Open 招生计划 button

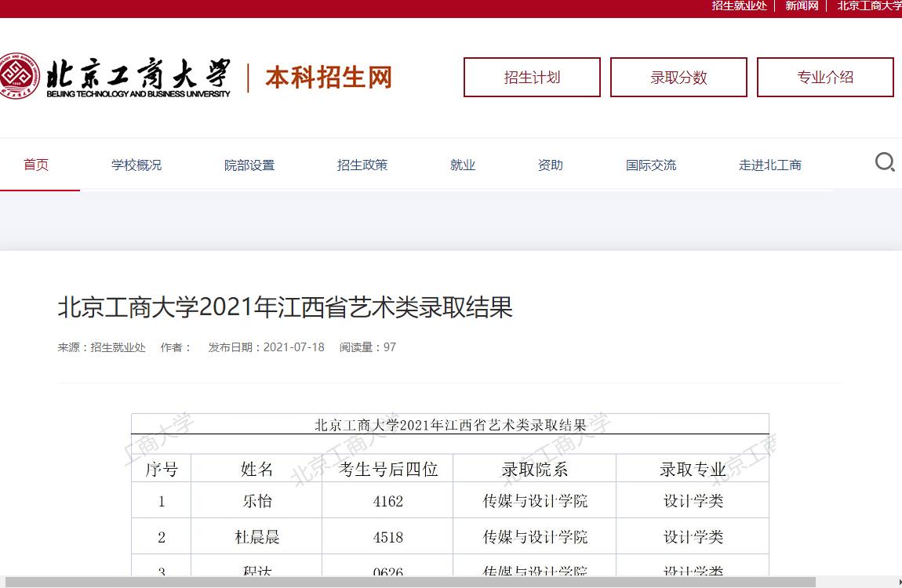tap(532, 77)
